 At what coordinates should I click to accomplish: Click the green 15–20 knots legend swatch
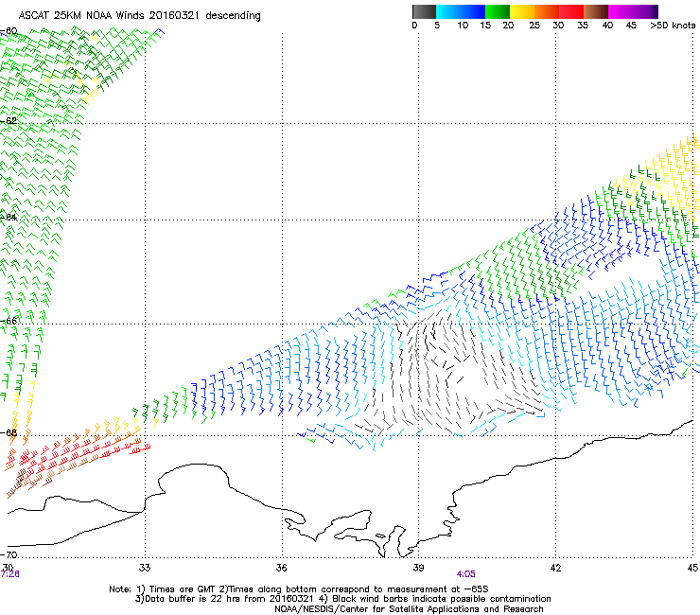[498, 11]
